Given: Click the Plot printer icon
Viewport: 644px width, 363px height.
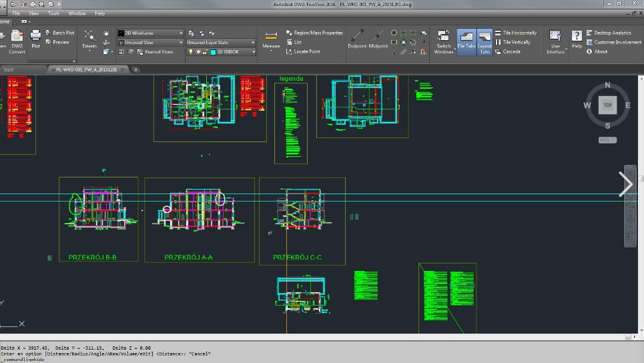Looking at the screenshot, I should tap(35, 36).
